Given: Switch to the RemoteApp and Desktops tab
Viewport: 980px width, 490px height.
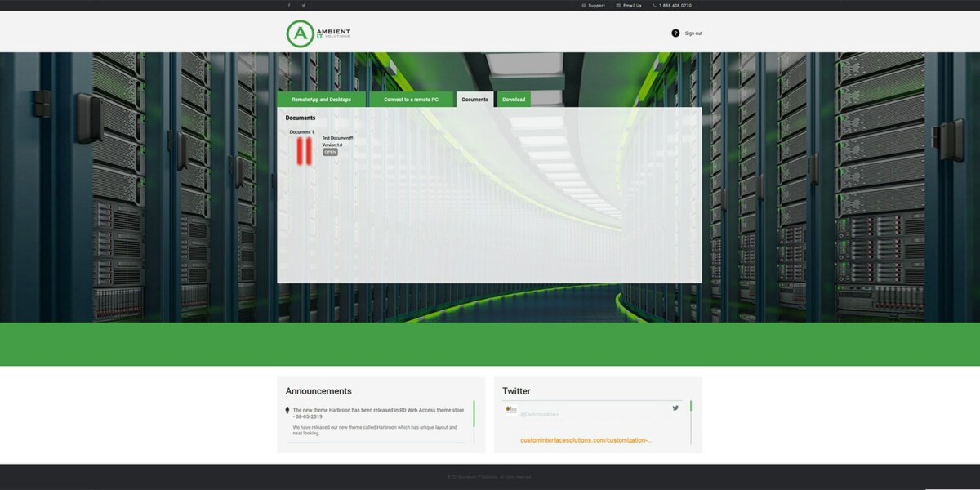Looking at the screenshot, I should pyautogui.click(x=323, y=99).
